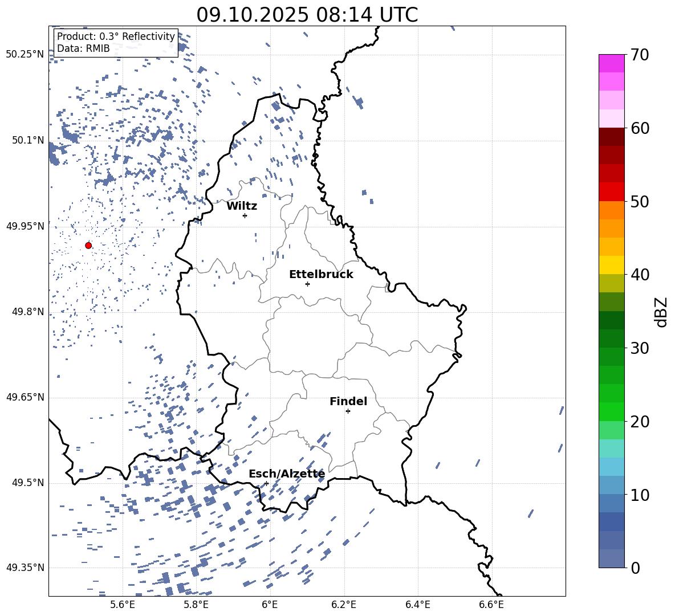This screenshot has width=675, height=616.
Task: Click the 5.6°E longitude label
Action: tap(123, 605)
